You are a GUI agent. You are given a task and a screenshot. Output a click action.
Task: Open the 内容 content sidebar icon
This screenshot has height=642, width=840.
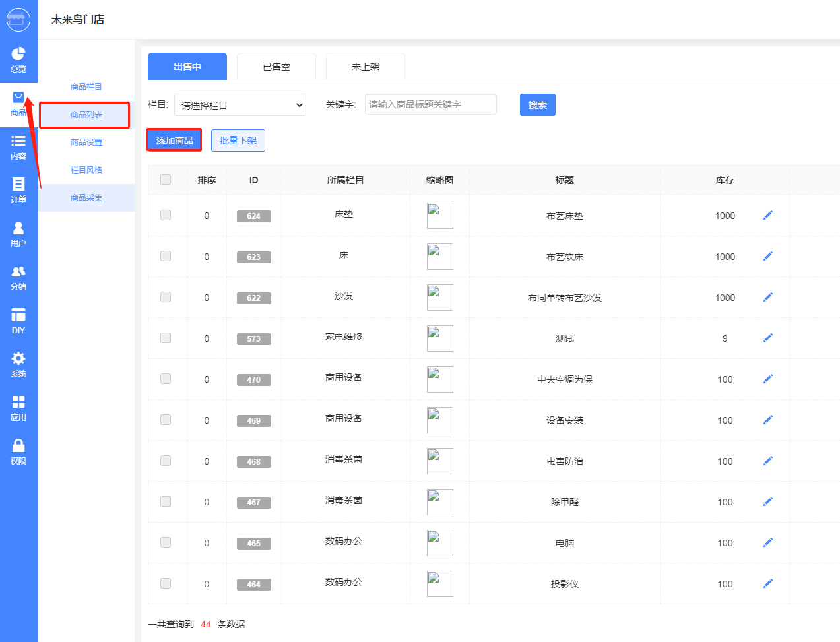click(18, 146)
